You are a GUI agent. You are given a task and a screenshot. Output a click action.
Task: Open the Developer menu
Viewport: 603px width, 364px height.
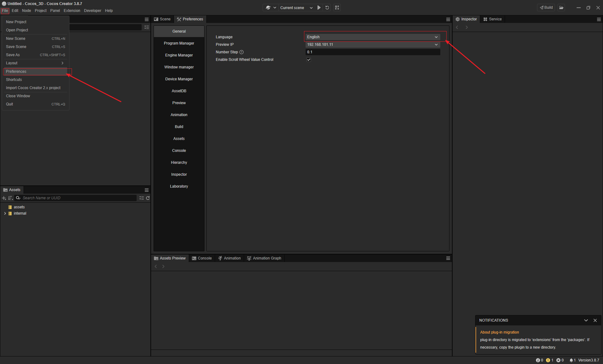tap(93, 11)
